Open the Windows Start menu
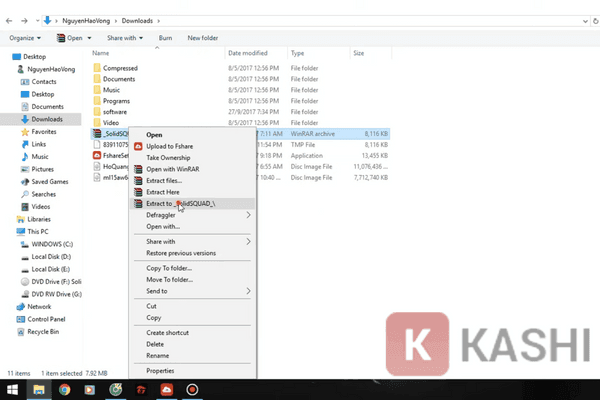Viewport: 600px width, 400px height. pos(12,390)
